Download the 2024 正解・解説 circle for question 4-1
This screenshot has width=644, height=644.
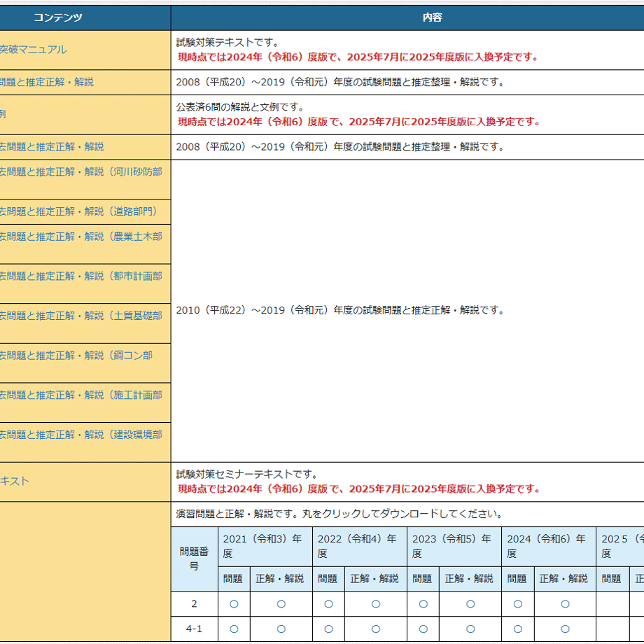click(x=565, y=629)
